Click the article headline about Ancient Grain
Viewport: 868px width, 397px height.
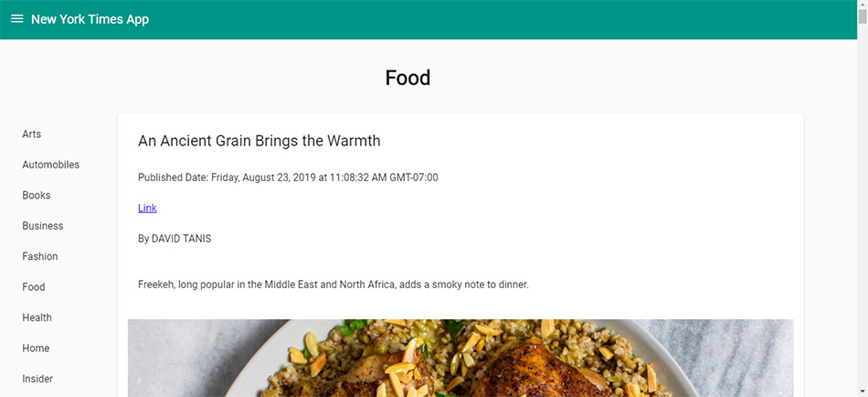(x=259, y=141)
